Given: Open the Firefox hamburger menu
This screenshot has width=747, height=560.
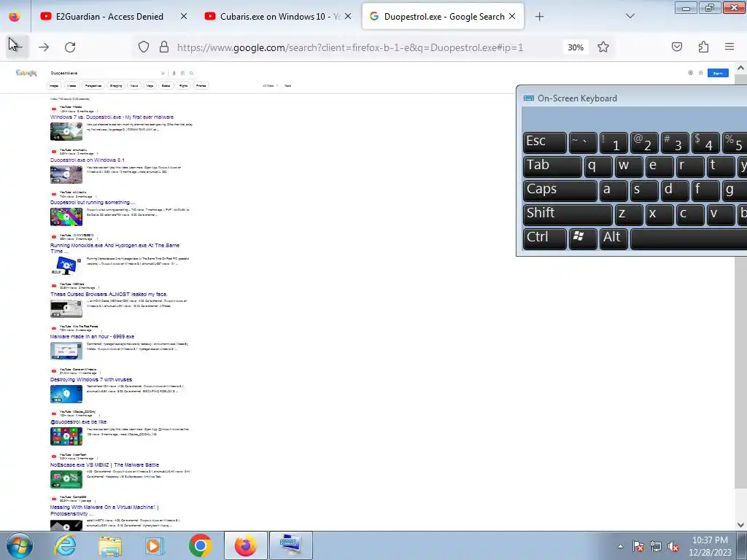Looking at the screenshot, I should [x=729, y=47].
